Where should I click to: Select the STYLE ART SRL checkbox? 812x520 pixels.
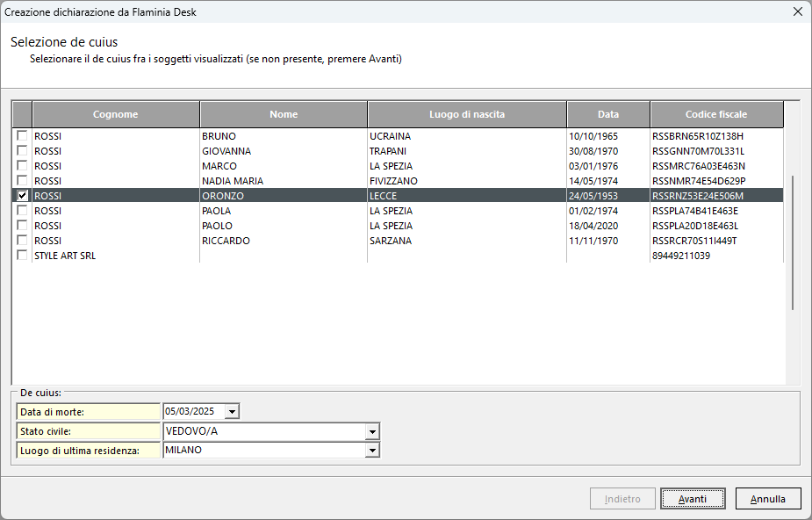click(x=22, y=256)
